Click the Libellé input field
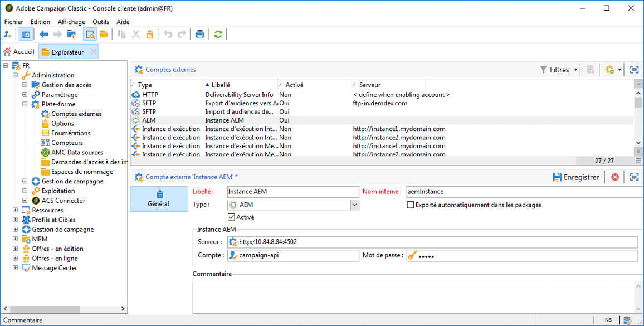Viewport: 644px width, 326px height. tap(293, 192)
